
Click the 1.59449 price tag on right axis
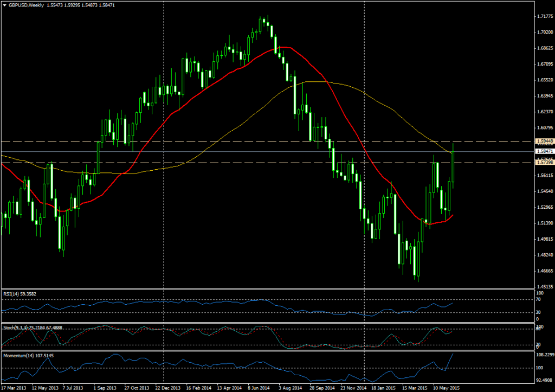[543, 141]
